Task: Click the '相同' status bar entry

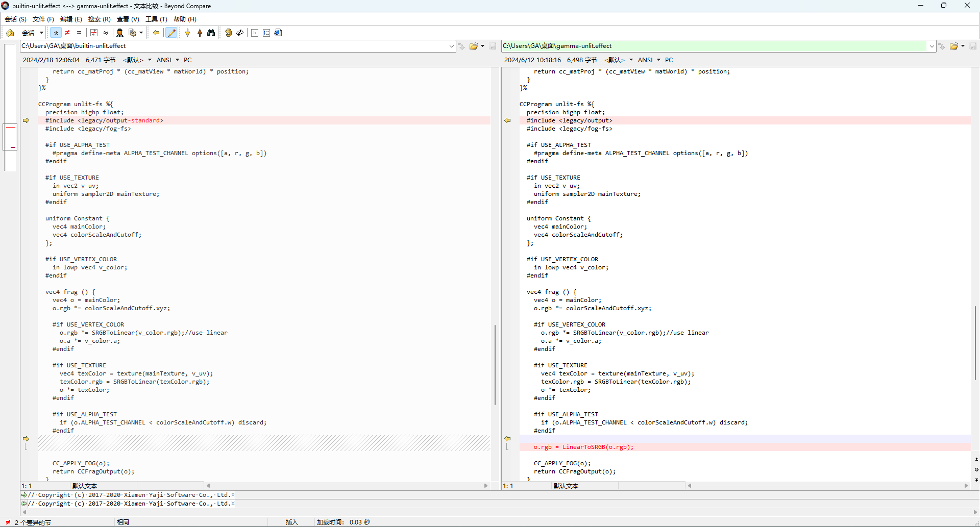Action: pyautogui.click(x=123, y=522)
